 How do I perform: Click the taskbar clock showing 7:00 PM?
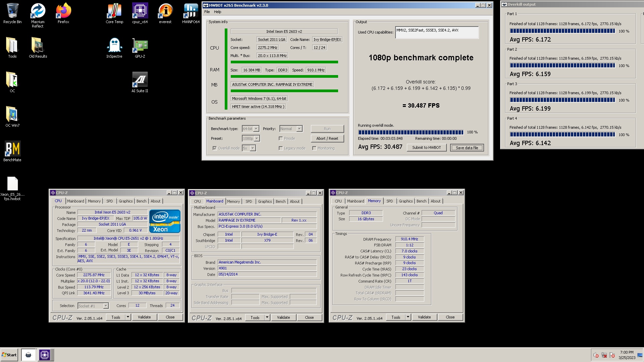(x=627, y=355)
